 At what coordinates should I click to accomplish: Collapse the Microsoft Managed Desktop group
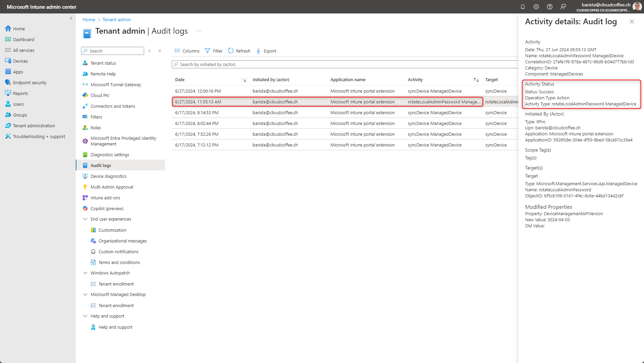tap(85, 294)
